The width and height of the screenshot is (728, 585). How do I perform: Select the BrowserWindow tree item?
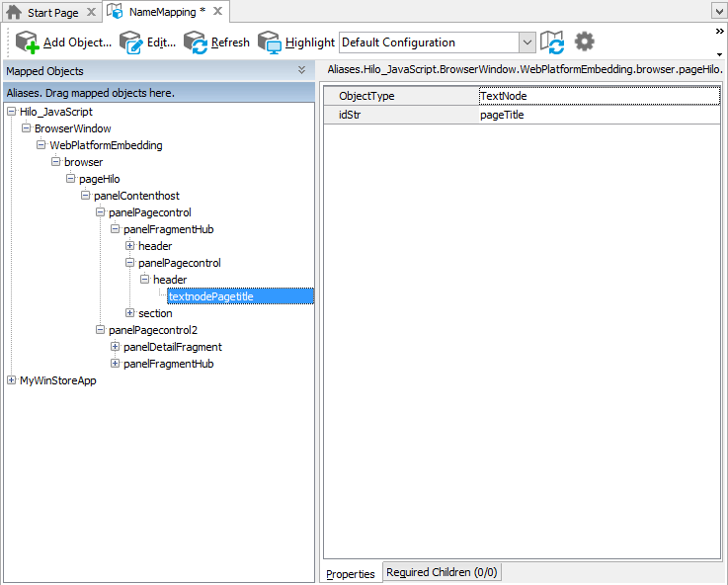[x=72, y=128]
